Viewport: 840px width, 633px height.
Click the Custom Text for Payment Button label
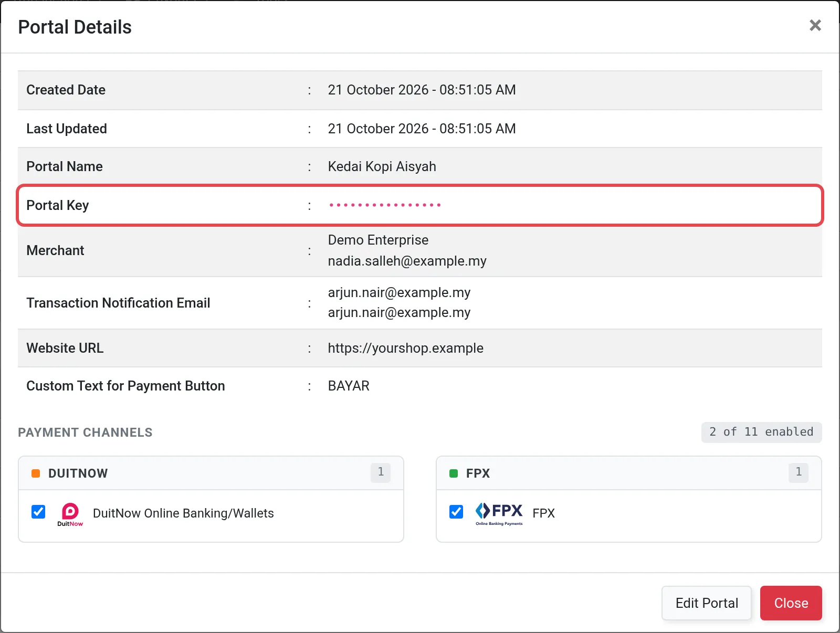125,386
